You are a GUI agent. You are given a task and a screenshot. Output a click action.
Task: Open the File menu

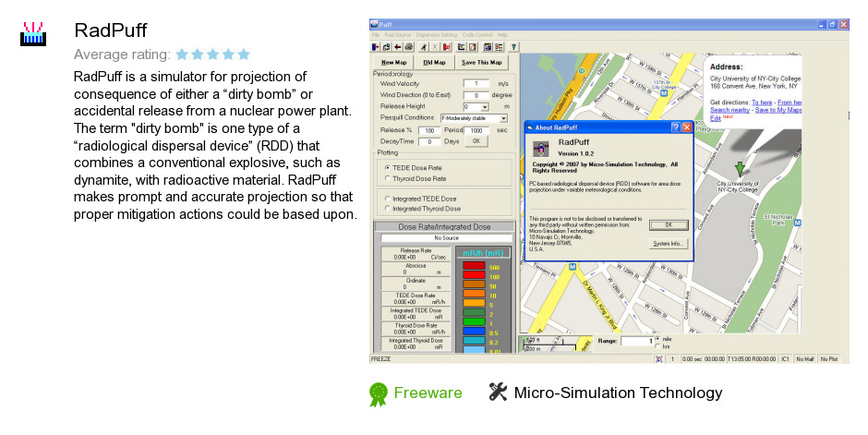coord(376,35)
